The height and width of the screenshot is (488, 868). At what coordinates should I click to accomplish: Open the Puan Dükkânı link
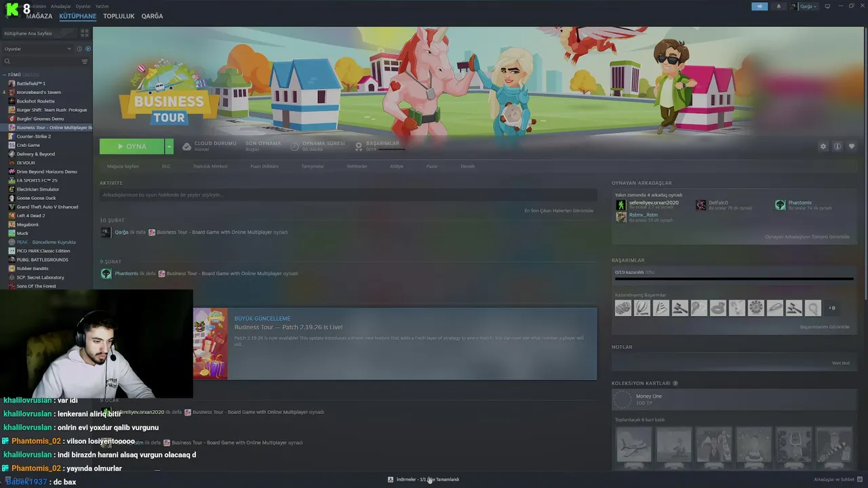264,166
